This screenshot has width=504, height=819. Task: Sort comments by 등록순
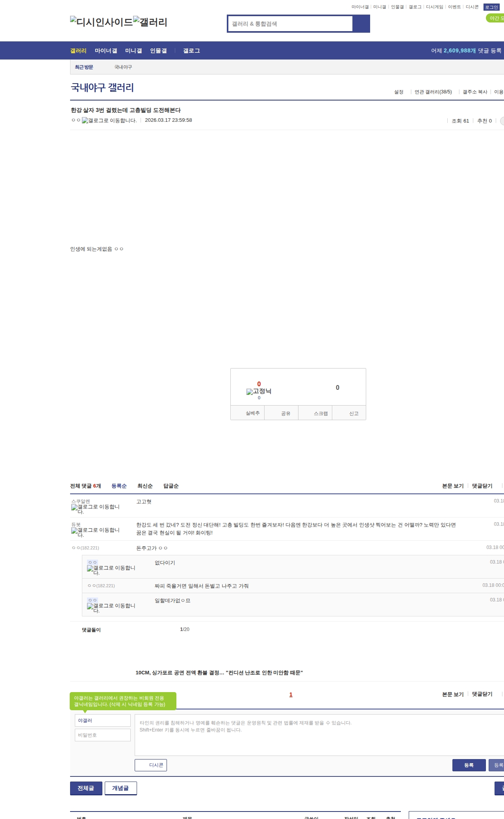pyautogui.click(x=119, y=486)
